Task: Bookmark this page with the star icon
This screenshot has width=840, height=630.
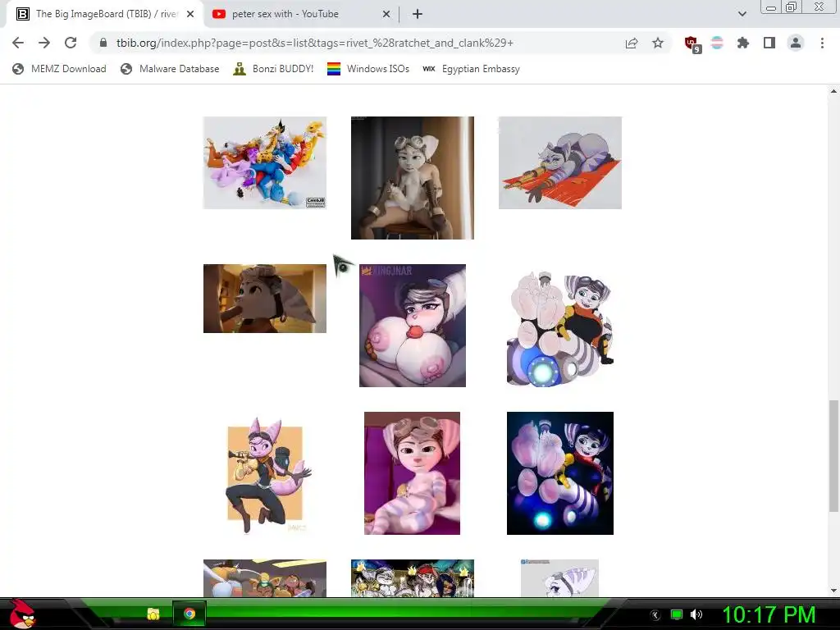Action: pyautogui.click(x=658, y=43)
